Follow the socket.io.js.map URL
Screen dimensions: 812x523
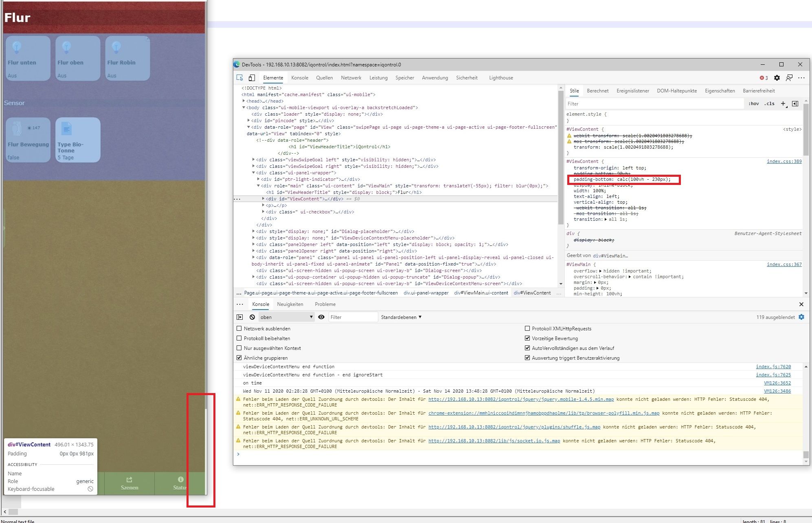click(x=494, y=441)
